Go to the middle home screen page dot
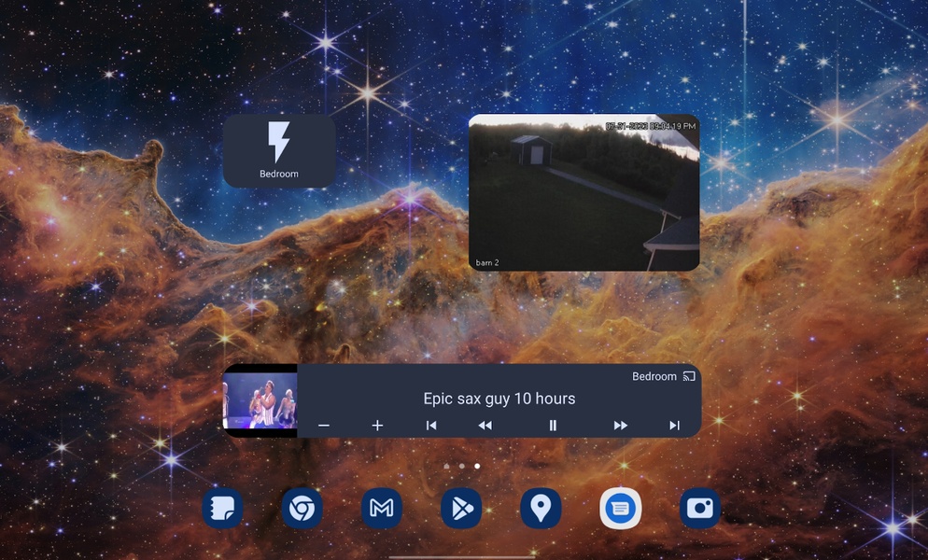Image resolution: width=928 pixels, height=560 pixels. pos(461,467)
